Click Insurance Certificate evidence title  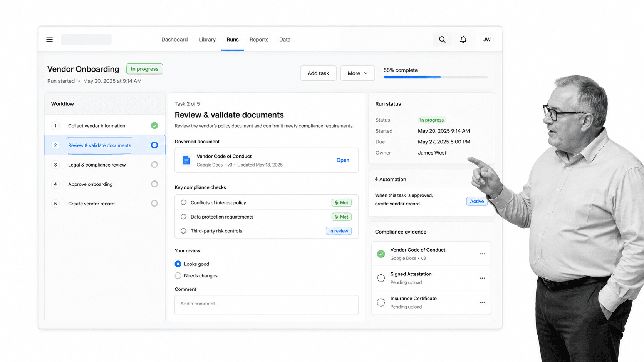pos(413,298)
